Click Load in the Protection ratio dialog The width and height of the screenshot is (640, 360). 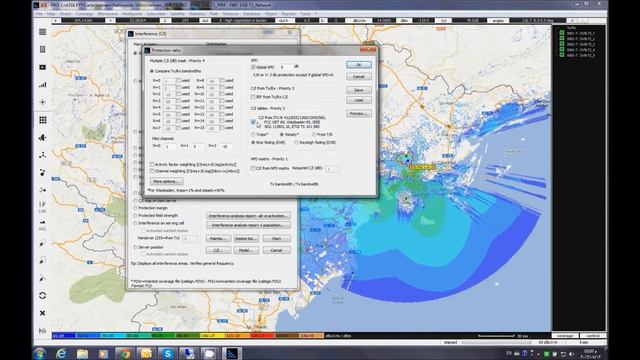tap(358, 100)
